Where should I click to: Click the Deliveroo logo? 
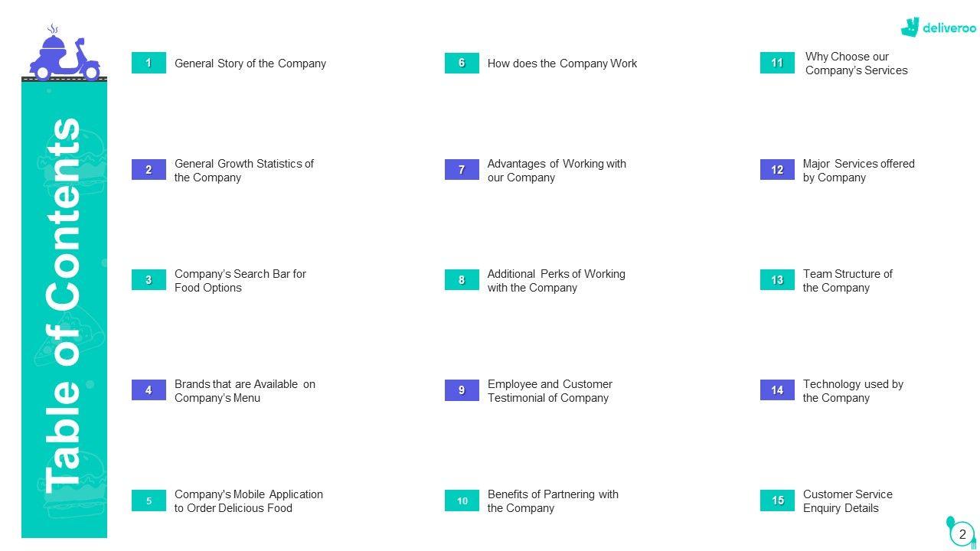coord(939,28)
